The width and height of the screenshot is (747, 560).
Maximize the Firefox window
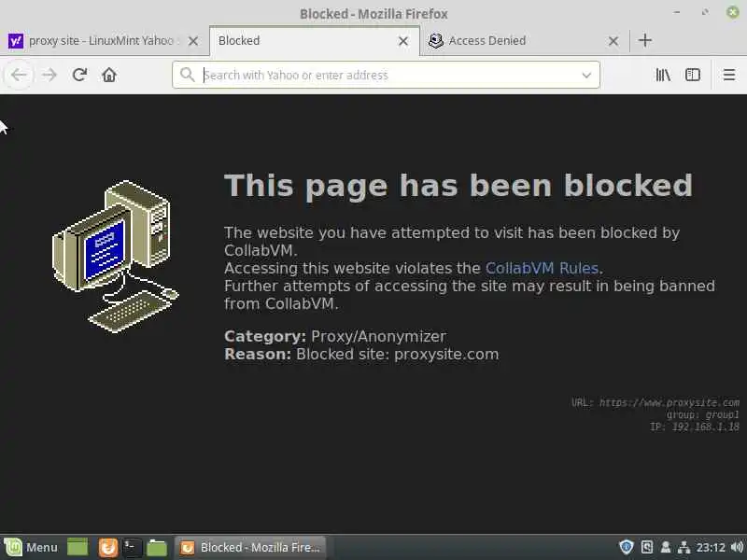705,12
